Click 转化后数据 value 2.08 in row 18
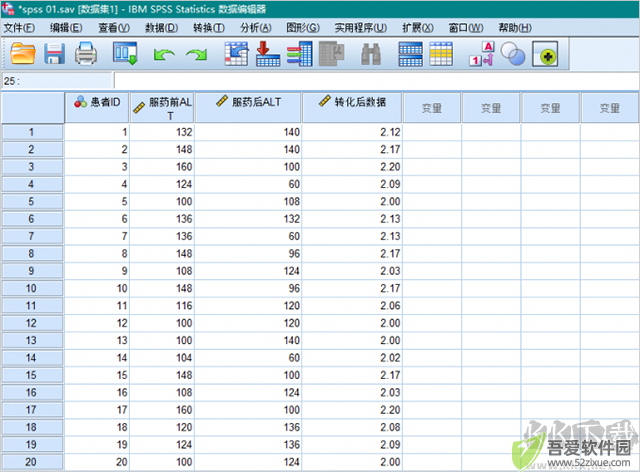Screen dimensions: 640x472 [352, 427]
